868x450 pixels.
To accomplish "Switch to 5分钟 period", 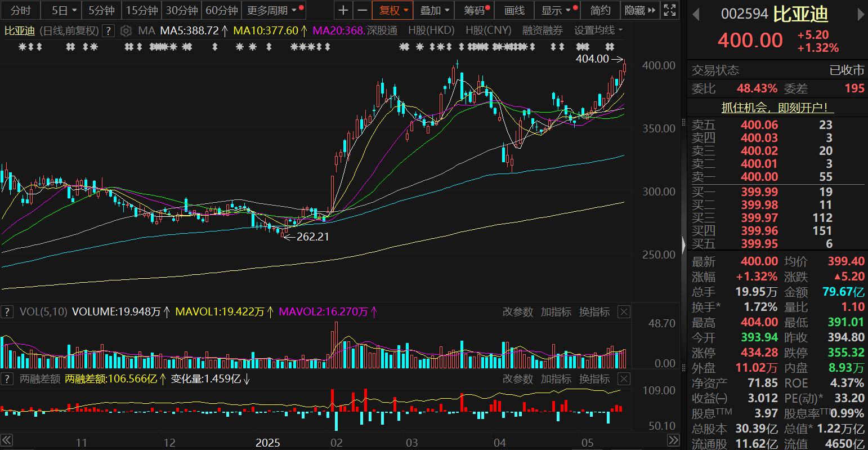I will pos(101,10).
